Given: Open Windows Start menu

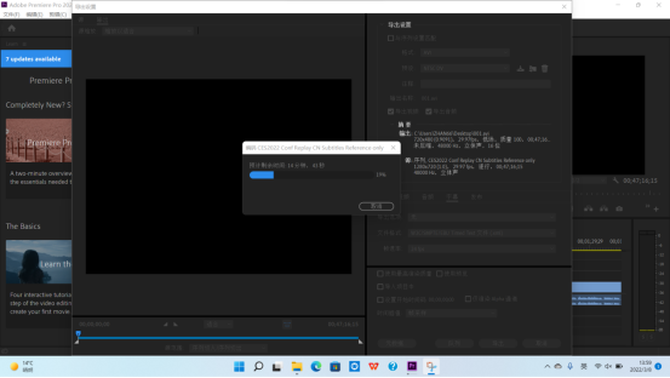Looking at the screenshot, I should click(x=239, y=366).
